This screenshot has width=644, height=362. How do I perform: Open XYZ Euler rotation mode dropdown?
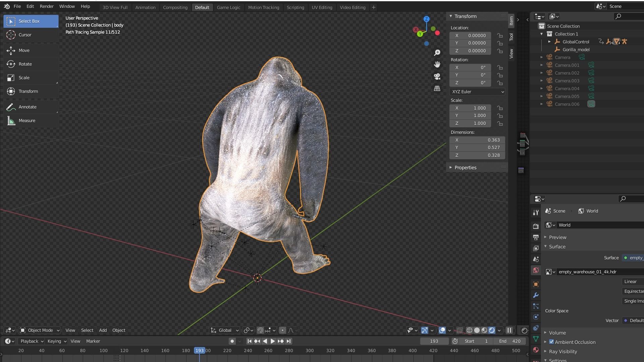pos(477,92)
